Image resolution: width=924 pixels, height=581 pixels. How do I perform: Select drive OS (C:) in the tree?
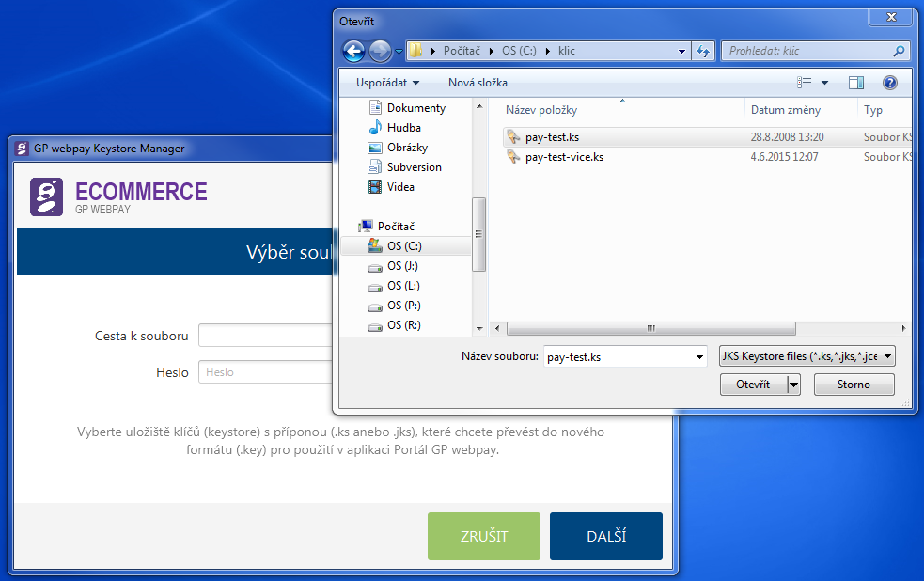click(404, 245)
